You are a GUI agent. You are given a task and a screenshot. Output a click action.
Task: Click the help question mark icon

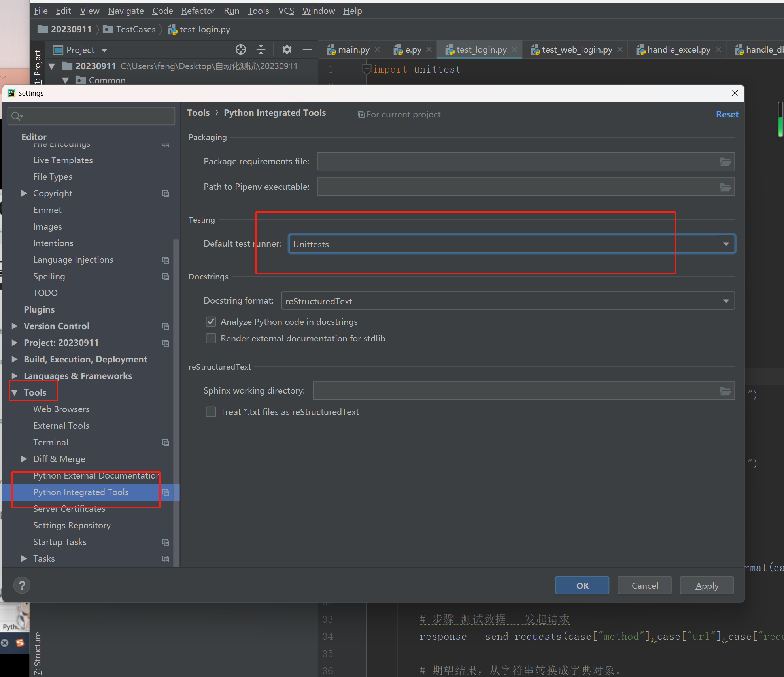(22, 585)
